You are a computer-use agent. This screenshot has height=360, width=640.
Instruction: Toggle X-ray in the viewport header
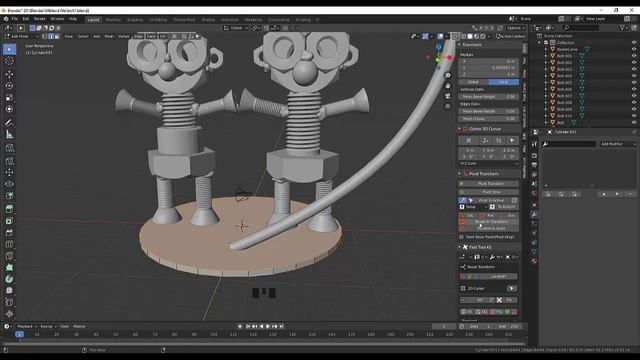(x=456, y=36)
